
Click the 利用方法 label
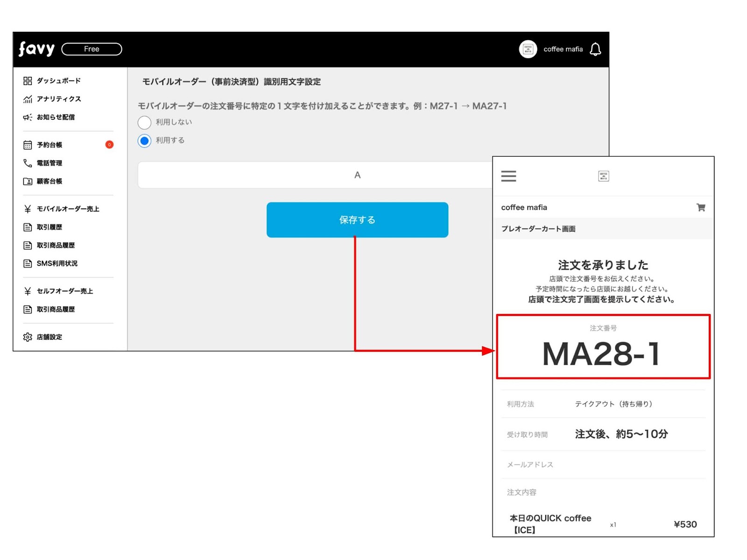pyautogui.click(x=521, y=404)
